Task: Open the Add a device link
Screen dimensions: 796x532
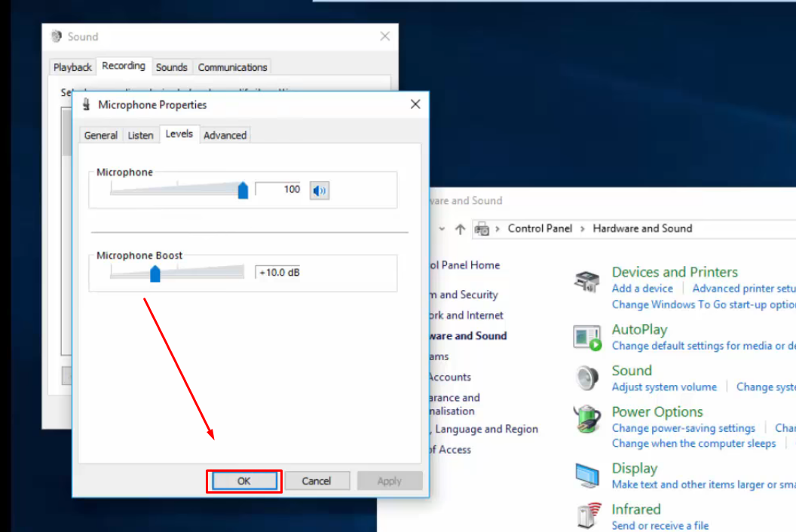Action: (x=642, y=289)
